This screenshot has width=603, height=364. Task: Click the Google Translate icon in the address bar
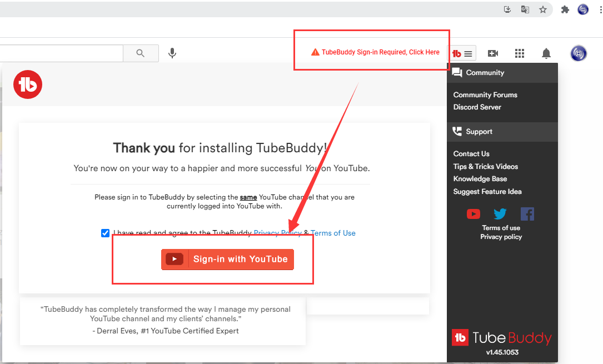click(525, 9)
